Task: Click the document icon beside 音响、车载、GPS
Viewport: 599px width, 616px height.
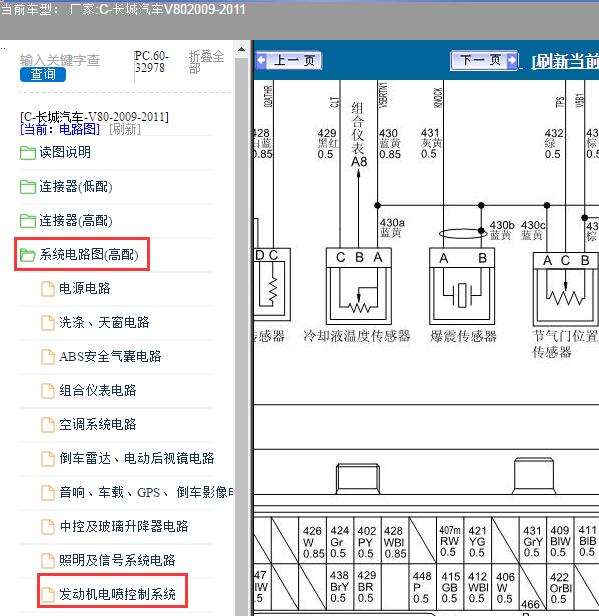Action: coord(48,493)
